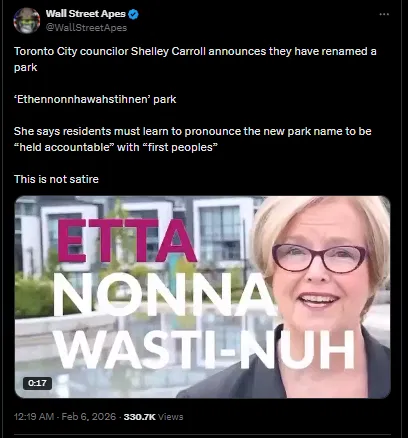
Task: Open the @WallStreetApes handle link
Action: pyautogui.click(x=86, y=28)
